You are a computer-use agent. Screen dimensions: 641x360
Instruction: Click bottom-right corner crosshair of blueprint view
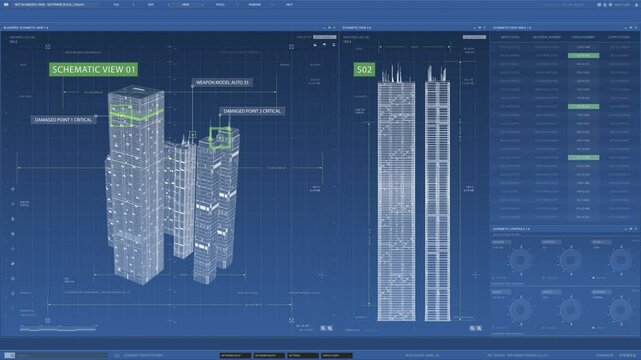(291, 321)
